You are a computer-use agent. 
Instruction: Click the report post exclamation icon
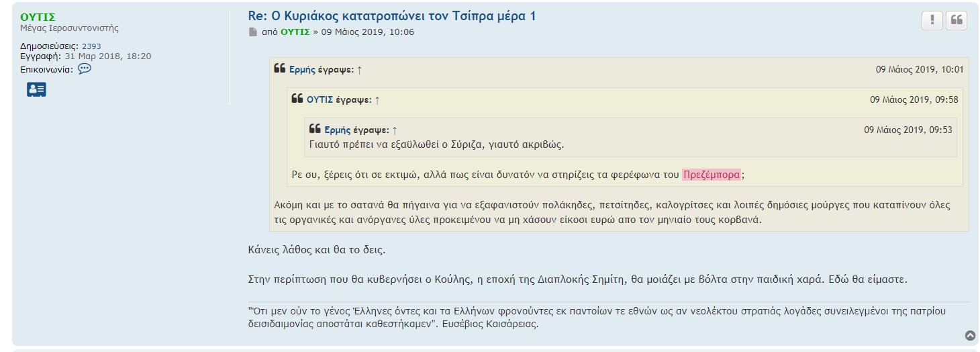pyautogui.click(x=932, y=20)
